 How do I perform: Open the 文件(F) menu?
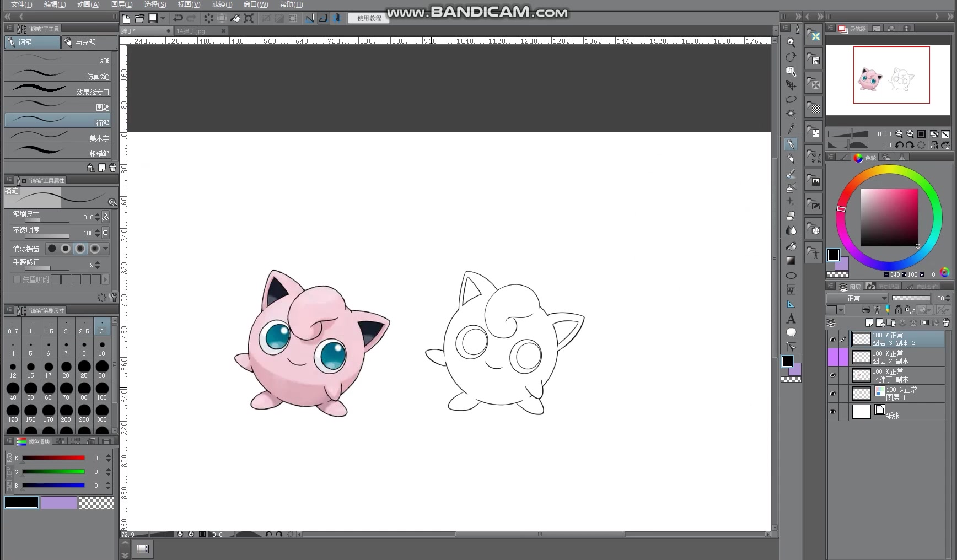point(21,4)
